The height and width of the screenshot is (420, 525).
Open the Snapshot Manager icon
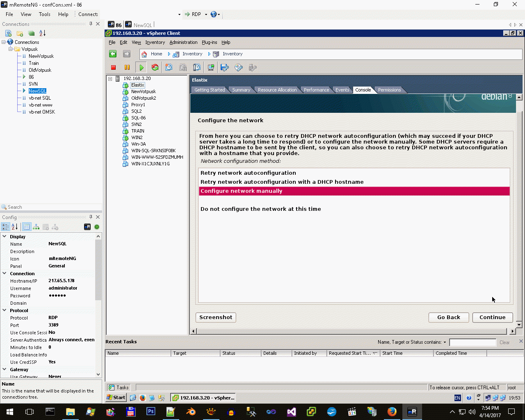click(x=197, y=67)
